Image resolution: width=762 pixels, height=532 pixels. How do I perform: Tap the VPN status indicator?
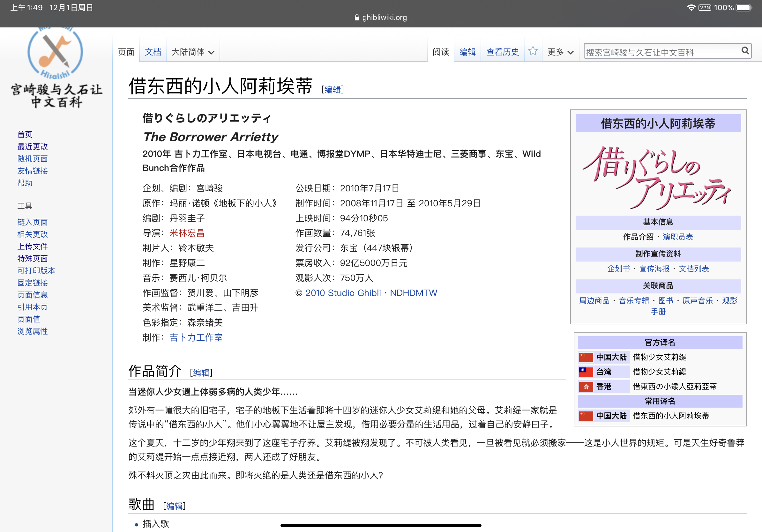pos(705,8)
